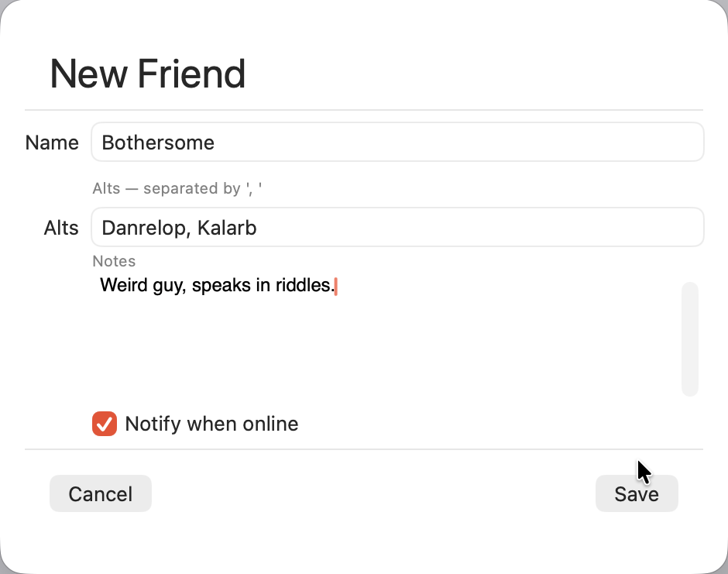The image size is (728, 574).
Task: Click the word "speaks" in the notes
Action: [221, 286]
